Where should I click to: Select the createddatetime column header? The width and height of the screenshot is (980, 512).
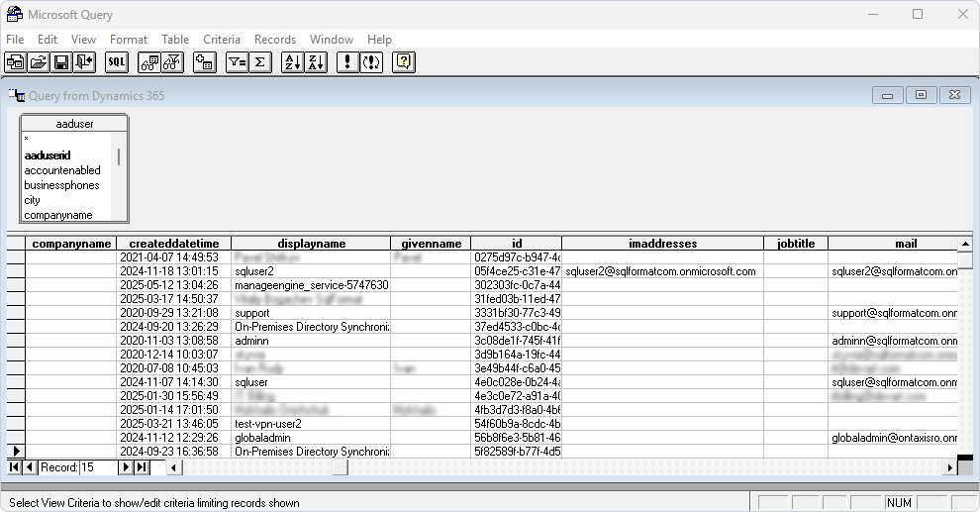click(x=174, y=244)
